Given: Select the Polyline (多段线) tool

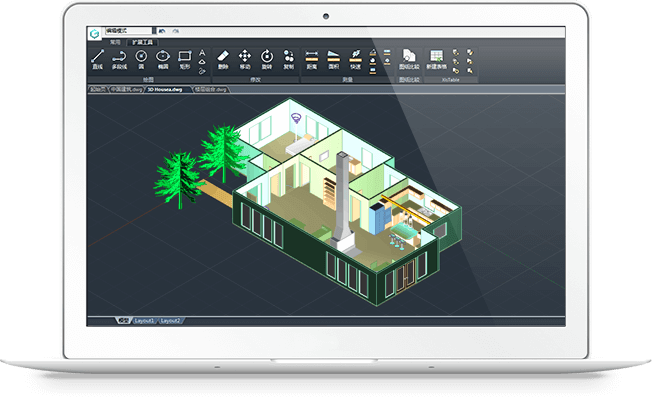Looking at the screenshot, I should tap(119, 59).
